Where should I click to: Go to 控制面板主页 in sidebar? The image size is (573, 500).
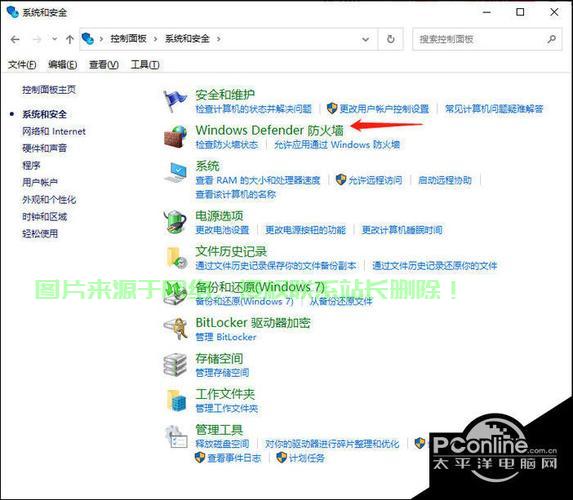49,90
